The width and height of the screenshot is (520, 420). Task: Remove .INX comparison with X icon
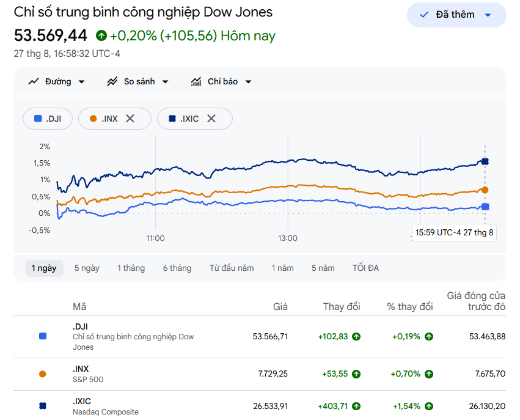coord(130,119)
